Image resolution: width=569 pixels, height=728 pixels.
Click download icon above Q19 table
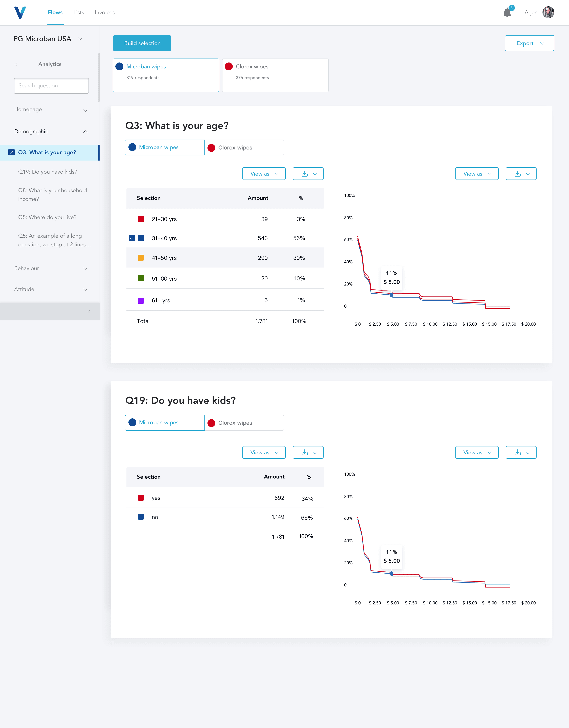(x=304, y=452)
